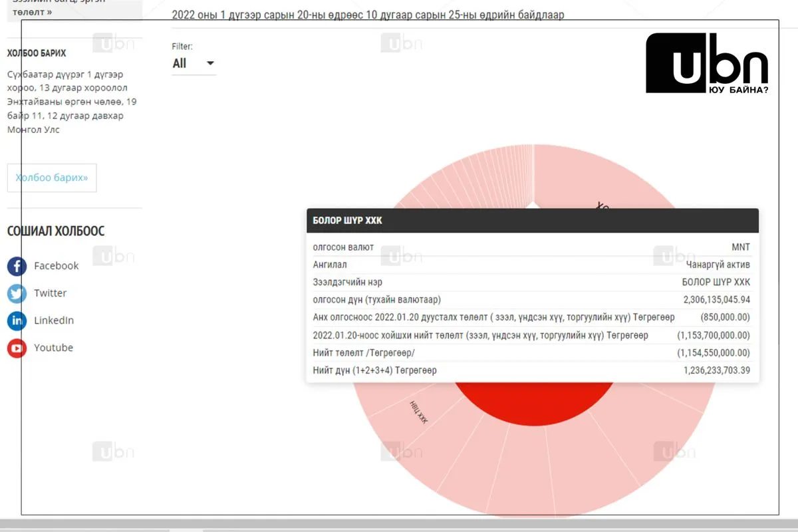Select the Сүхбаатар дүүрэг address text
This screenshot has height=532, width=798.
(x=72, y=102)
